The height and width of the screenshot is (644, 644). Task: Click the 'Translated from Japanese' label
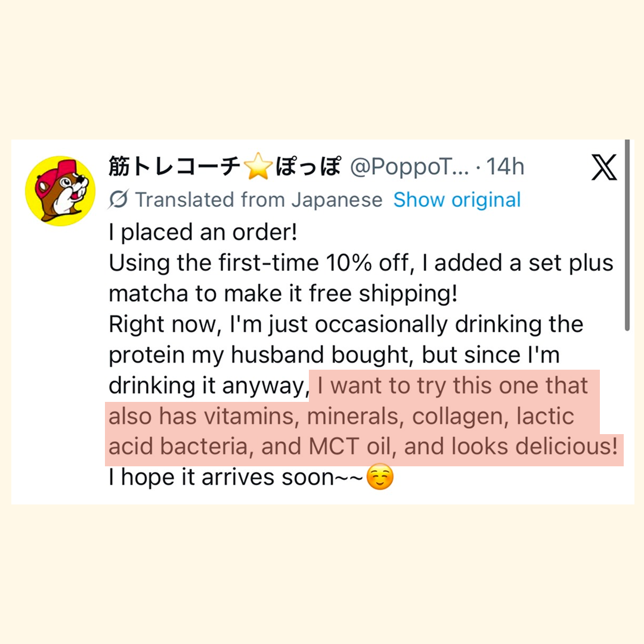(258, 200)
